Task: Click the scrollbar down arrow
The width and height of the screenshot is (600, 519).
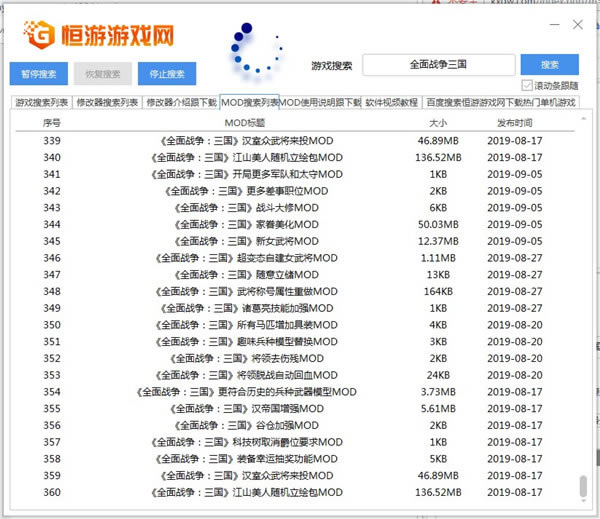Action: pyautogui.click(x=584, y=501)
